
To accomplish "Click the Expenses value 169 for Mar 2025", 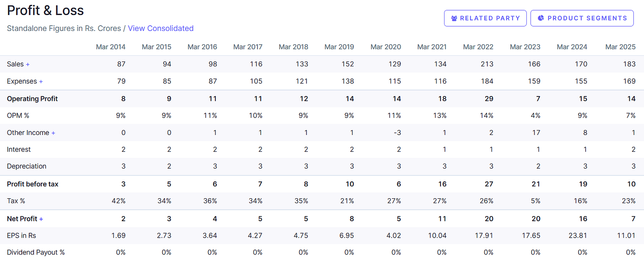I will (629, 81).
